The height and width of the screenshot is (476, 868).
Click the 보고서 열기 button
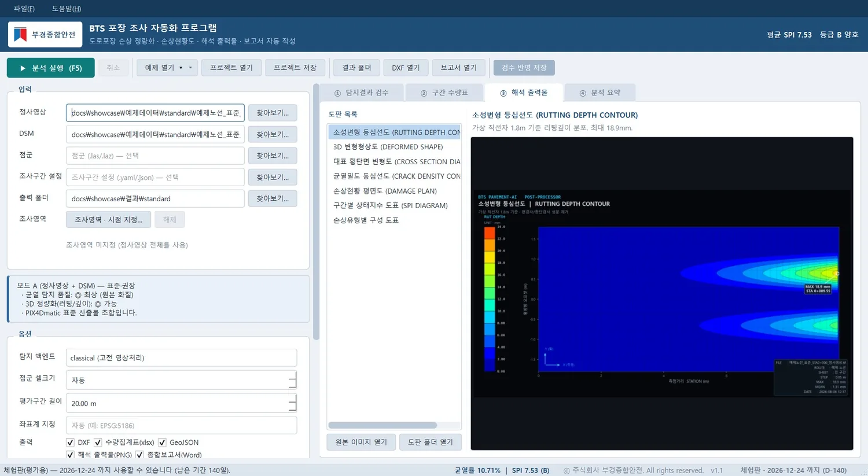(x=459, y=68)
